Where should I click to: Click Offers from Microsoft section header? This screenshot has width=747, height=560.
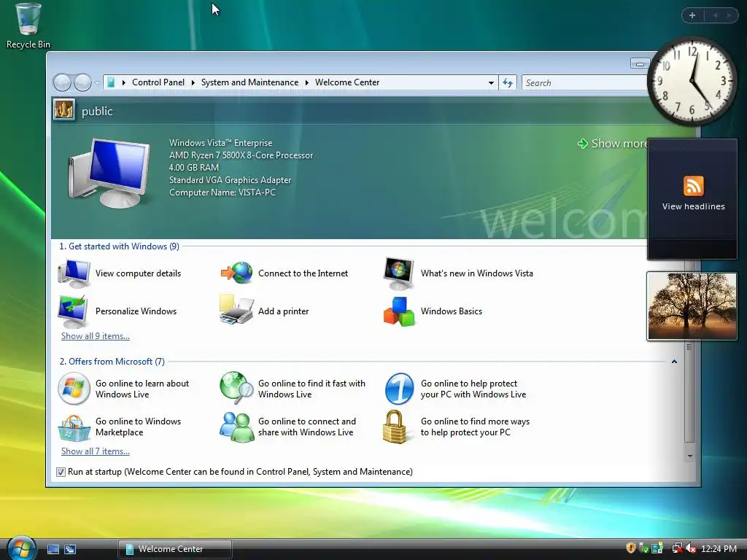(x=112, y=362)
